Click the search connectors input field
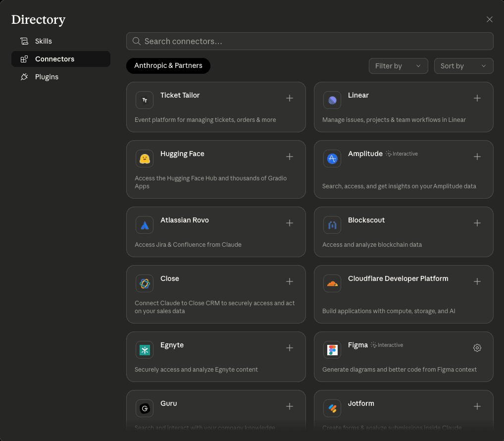The height and width of the screenshot is (441, 504). click(x=309, y=41)
